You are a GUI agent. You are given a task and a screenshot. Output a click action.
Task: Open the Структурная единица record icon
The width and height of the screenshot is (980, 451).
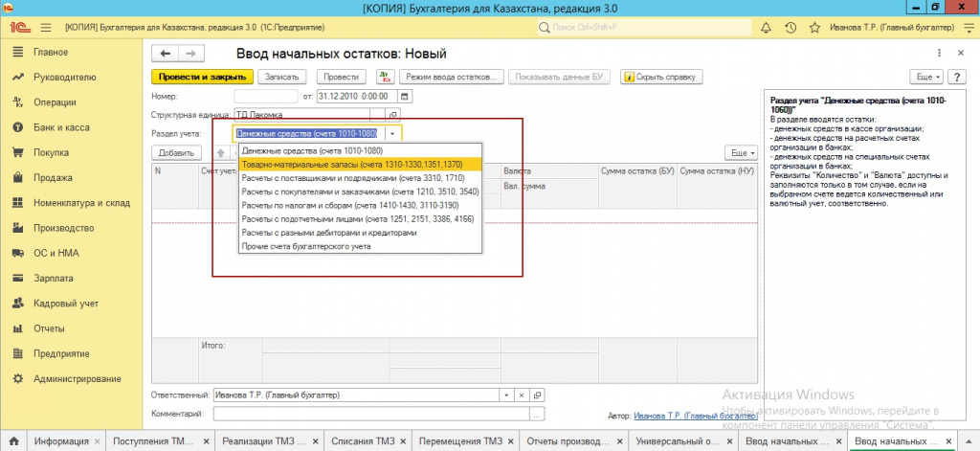tap(393, 115)
